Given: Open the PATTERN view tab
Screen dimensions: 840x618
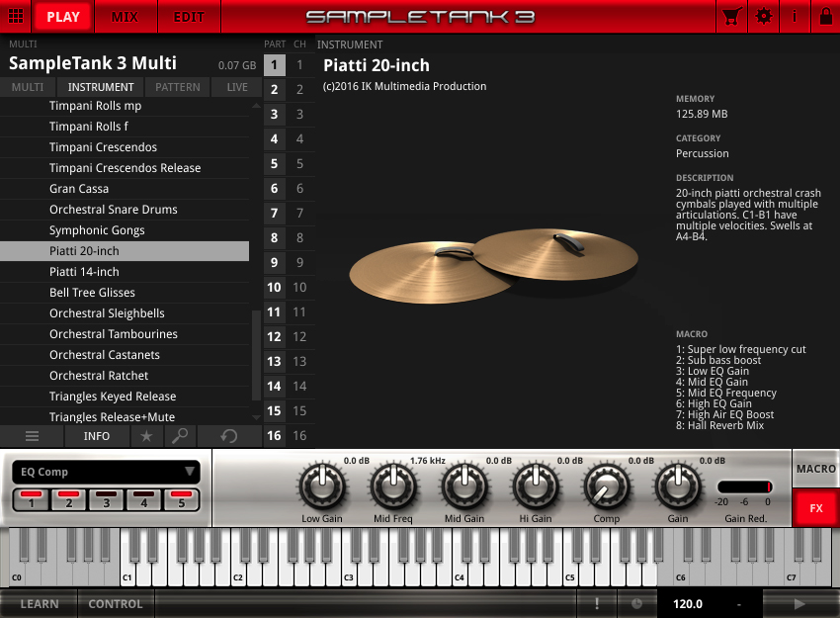Looking at the screenshot, I should click(177, 87).
